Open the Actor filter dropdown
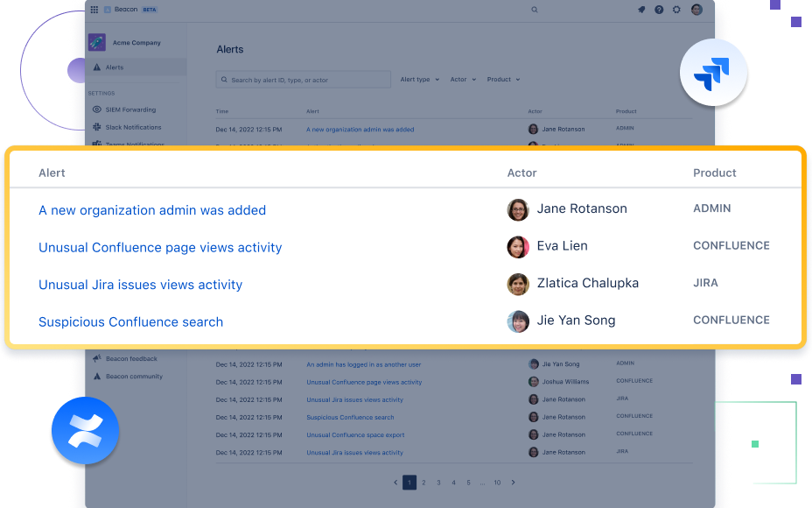This screenshot has width=812, height=508. [463, 80]
